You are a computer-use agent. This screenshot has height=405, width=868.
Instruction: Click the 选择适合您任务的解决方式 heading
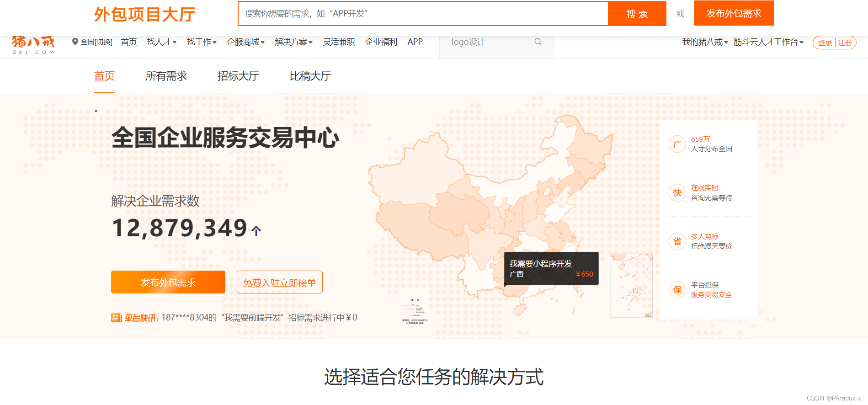click(x=434, y=377)
